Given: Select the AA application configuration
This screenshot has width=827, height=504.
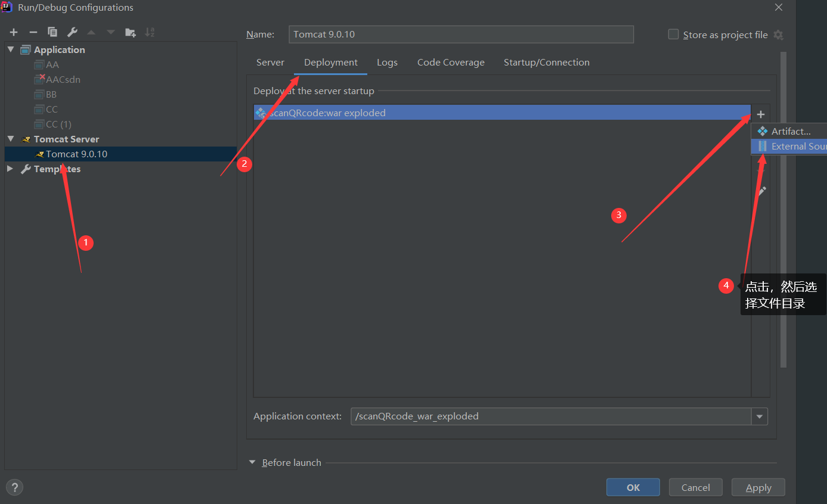Looking at the screenshot, I should [52, 65].
